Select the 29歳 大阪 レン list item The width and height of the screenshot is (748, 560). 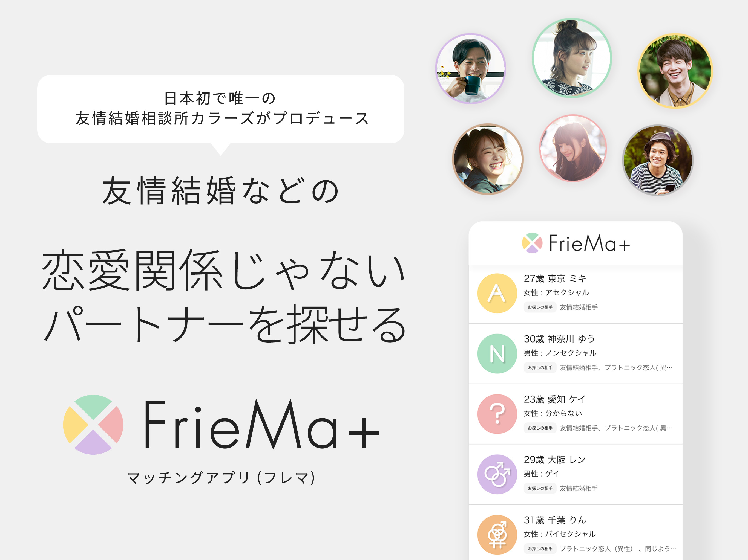click(x=575, y=474)
